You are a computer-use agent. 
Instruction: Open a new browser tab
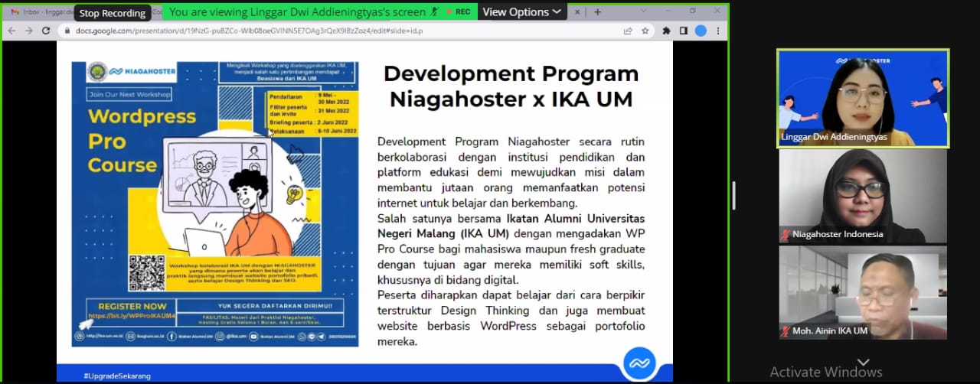[x=597, y=12]
